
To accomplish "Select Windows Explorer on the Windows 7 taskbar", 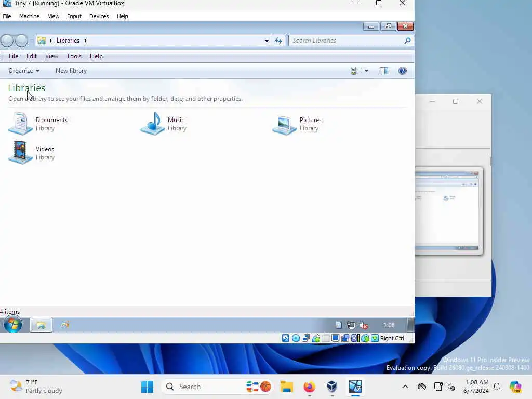I will [x=41, y=325].
